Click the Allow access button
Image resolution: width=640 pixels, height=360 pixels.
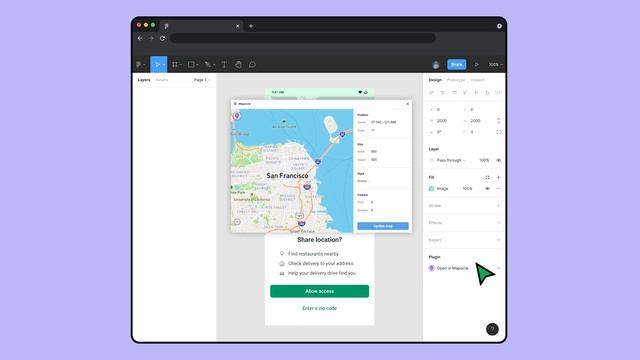[320, 291]
